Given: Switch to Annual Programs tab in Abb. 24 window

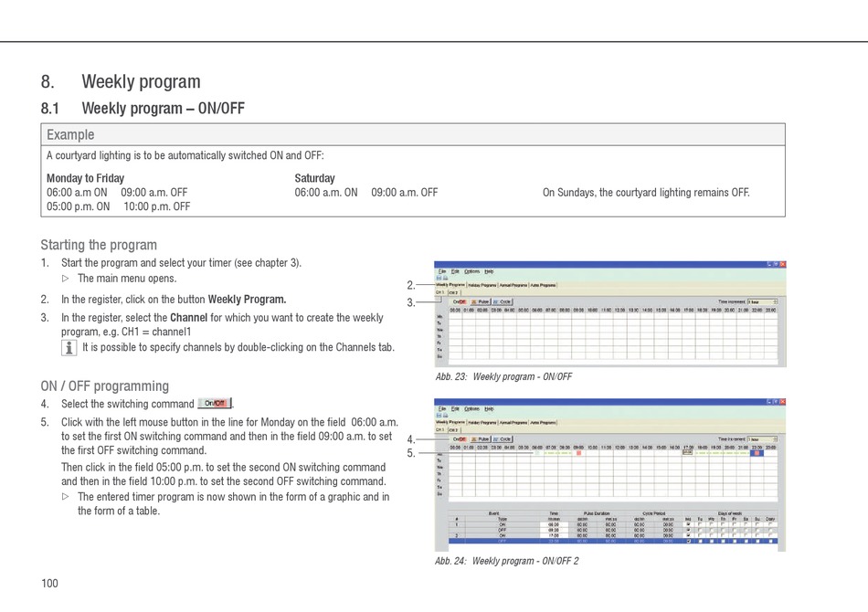Looking at the screenshot, I should tap(513, 423).
